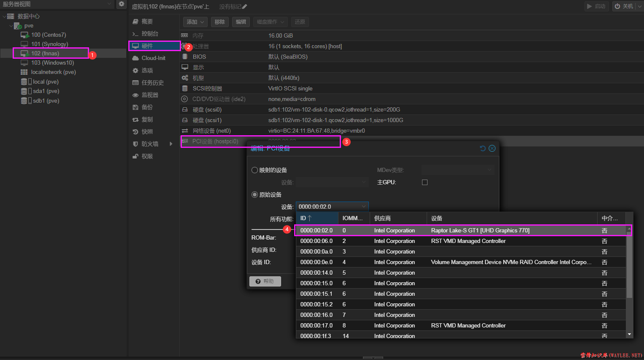Click the 编辑 edit button

pos(241,22)
